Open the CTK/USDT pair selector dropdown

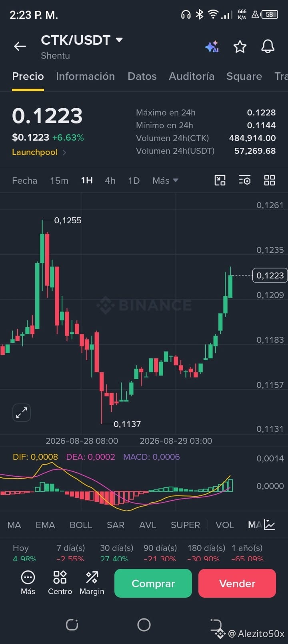tap(82, 40)
